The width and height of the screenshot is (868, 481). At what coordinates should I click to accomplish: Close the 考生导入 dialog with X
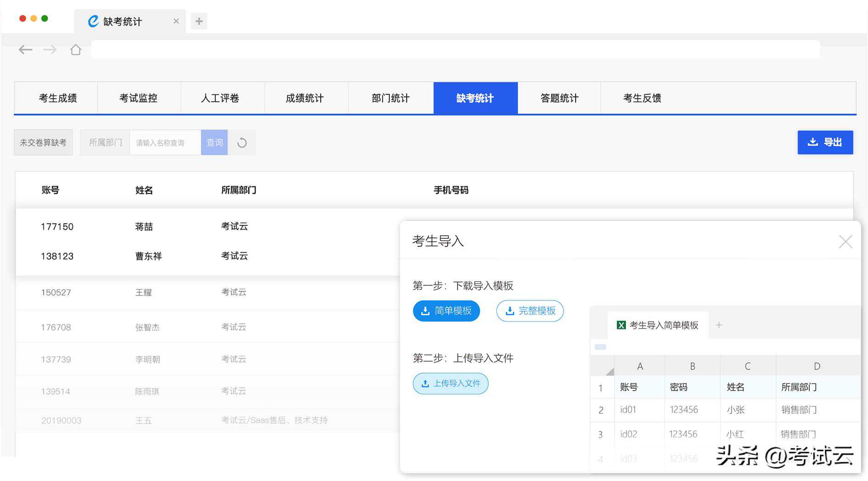(845, 242)
